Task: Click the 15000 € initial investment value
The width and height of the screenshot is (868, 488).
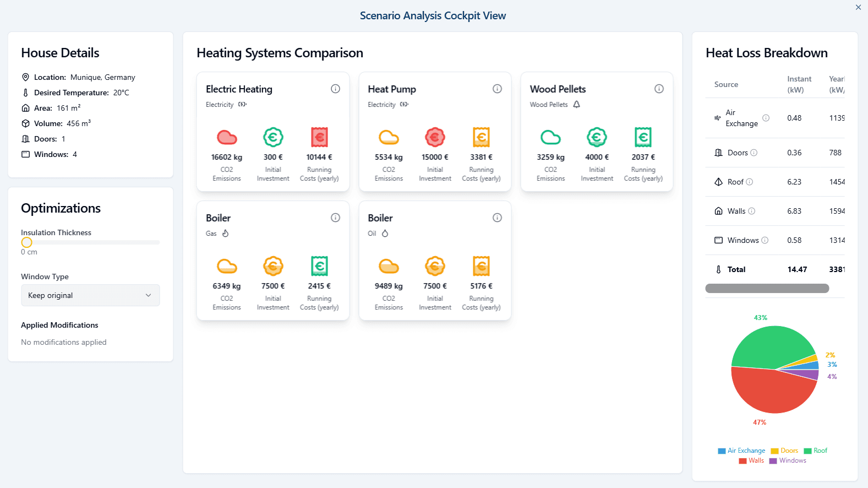Action: 435,157
